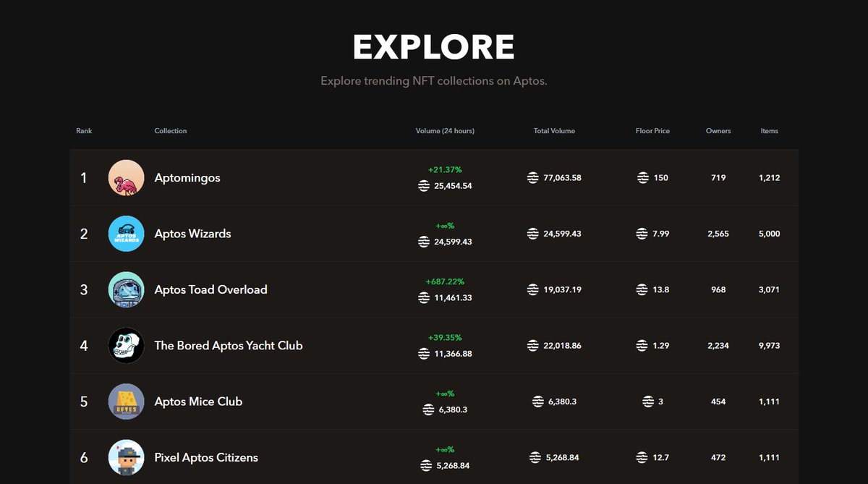This screenshot has height=484, width=868.
Task: Select rank number 6 row
Action: (x=434, y=457)
